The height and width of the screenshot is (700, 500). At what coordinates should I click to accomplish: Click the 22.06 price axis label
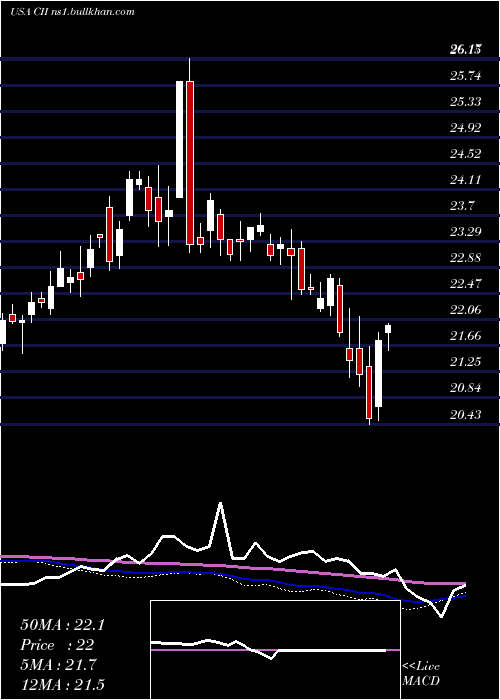coord(466,310)
